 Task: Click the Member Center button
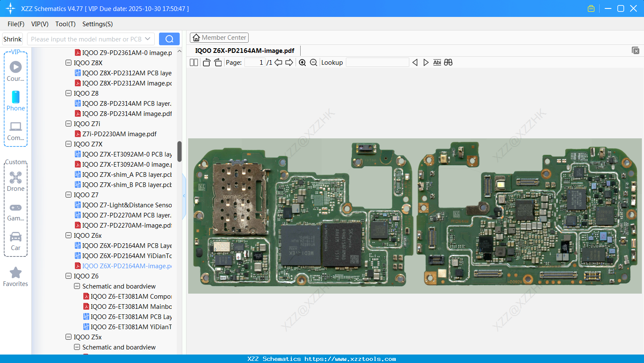click(x=219, y=38)
